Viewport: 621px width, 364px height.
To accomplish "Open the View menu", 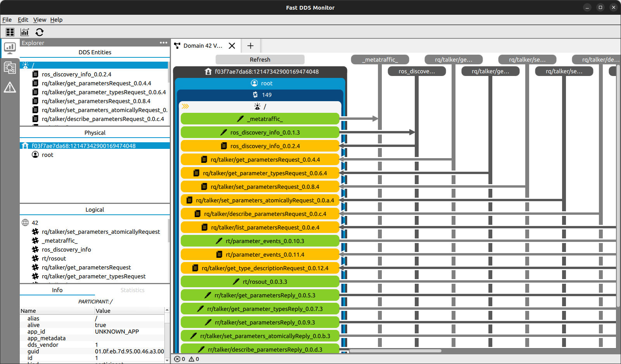I will 40,20.
